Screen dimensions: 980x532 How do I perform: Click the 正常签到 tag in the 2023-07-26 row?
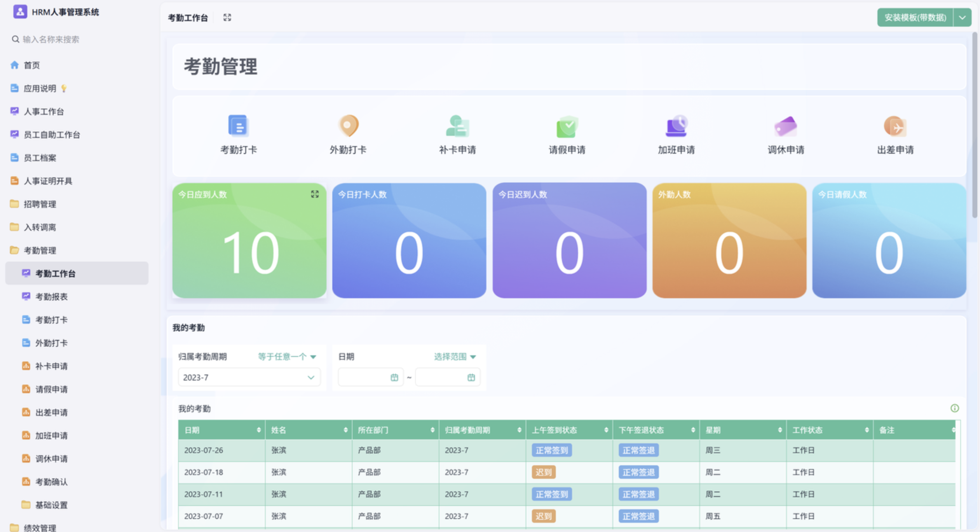[x=552, y=450]
